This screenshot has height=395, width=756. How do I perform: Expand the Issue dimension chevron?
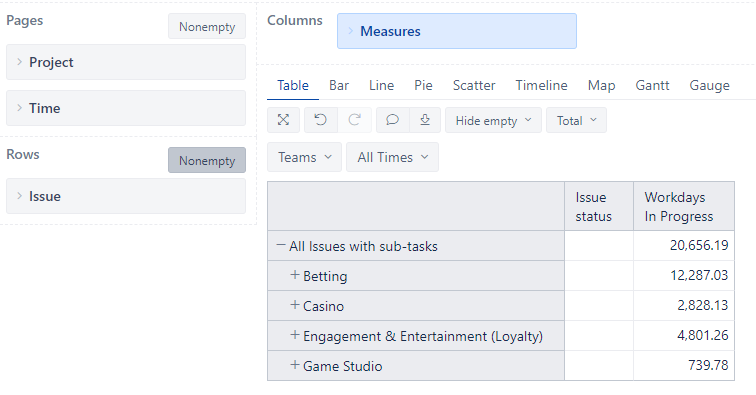[19, 196]
